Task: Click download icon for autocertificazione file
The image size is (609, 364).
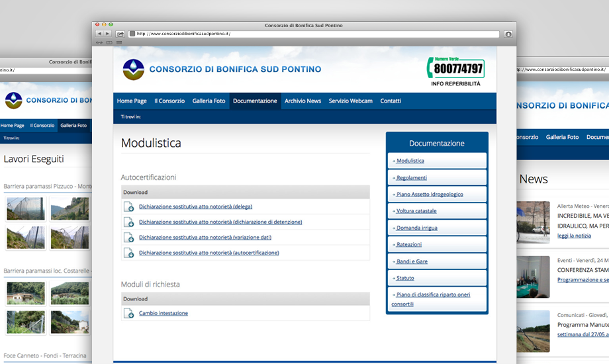Action: point(128,253)
